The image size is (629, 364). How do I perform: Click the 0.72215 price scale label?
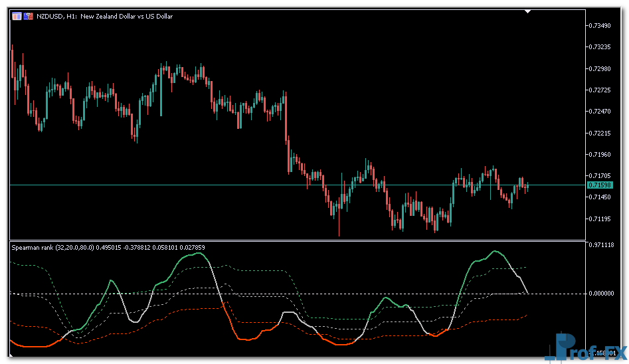[600, 133]
